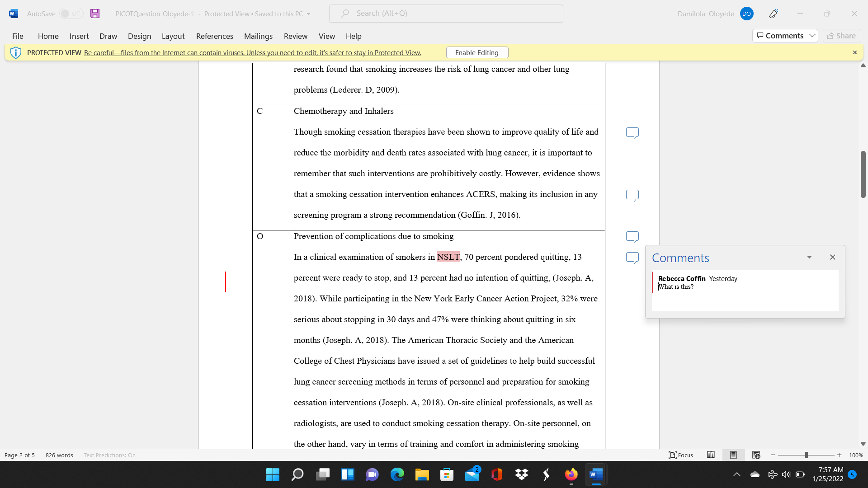Click the zoom in plus button

(840, 455)
